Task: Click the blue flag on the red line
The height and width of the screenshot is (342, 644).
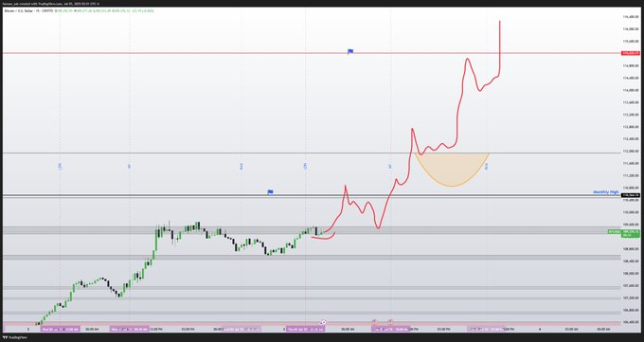Action: [x=350, y=51]
